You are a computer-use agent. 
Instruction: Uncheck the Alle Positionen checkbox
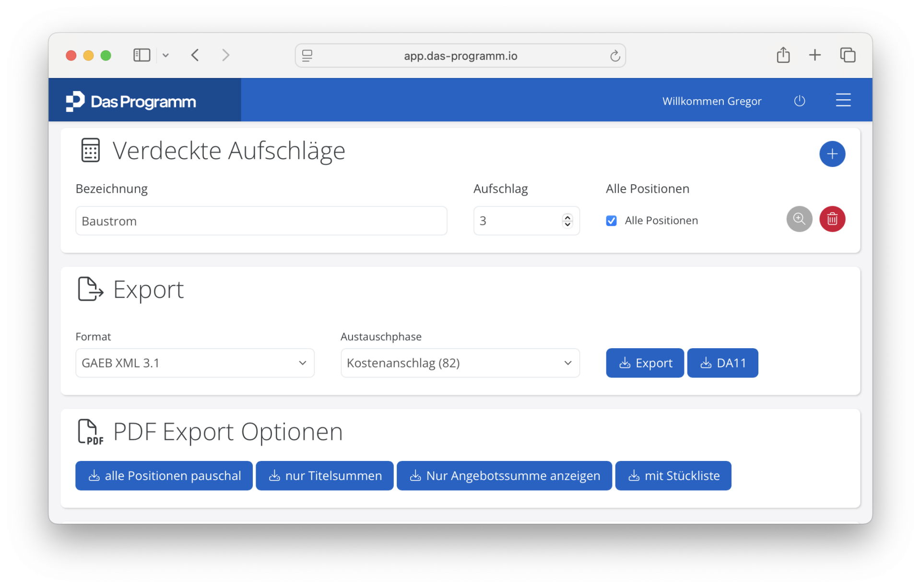point(611,221)
